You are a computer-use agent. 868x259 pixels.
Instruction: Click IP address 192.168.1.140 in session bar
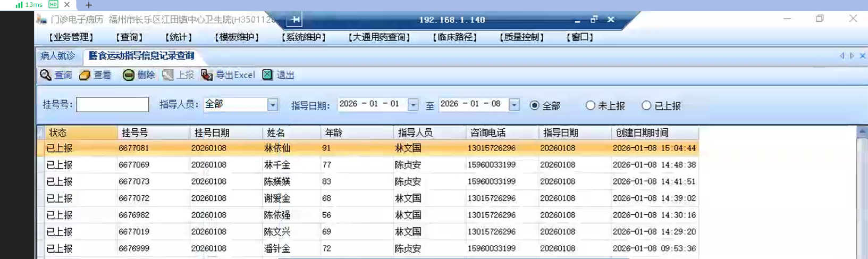(452, 20)
